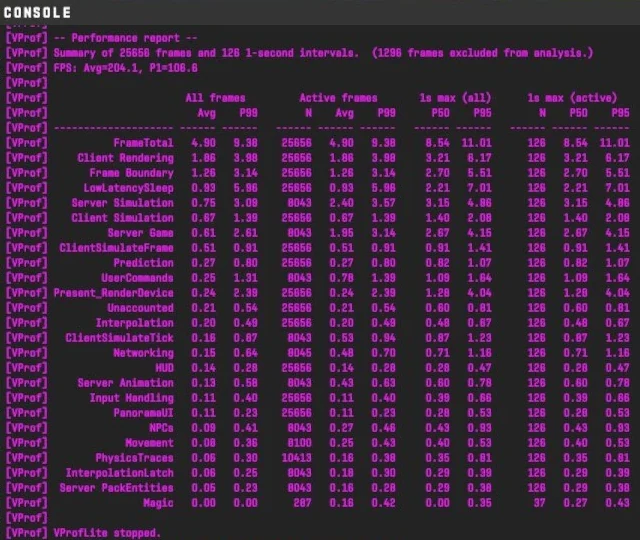This screenshot has height=540, width=640.
Task: Select the 'Client Rendering' row label
Action: (x=125, y=158)
